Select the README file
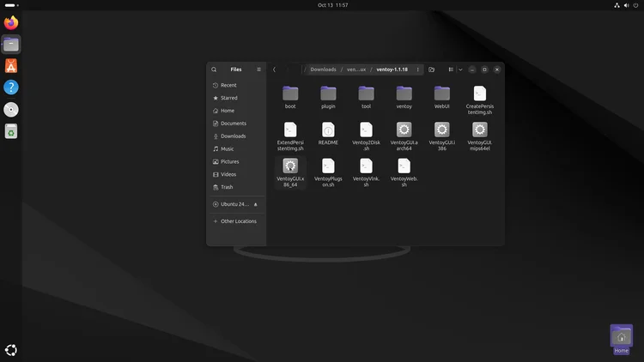This screenshot has height=362, width=644. tap(328, 133)
